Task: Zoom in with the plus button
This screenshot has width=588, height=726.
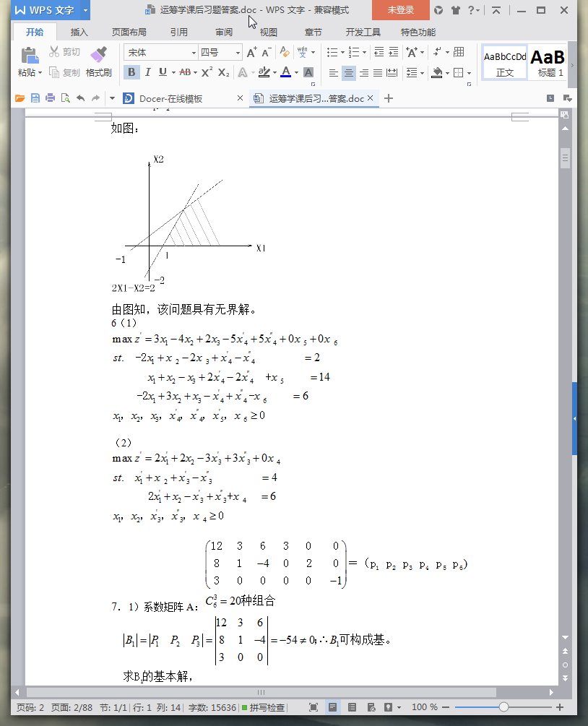Action: click(x=560, y=707)
